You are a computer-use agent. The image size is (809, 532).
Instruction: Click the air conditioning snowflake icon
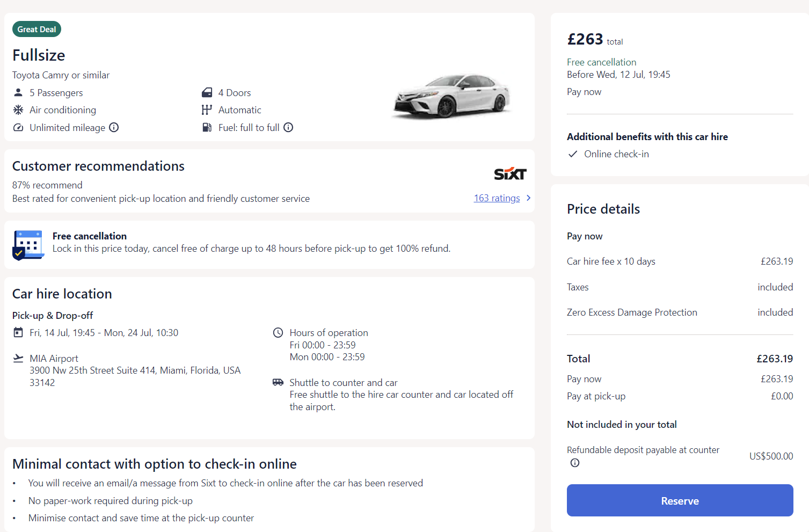coord(18,110)
